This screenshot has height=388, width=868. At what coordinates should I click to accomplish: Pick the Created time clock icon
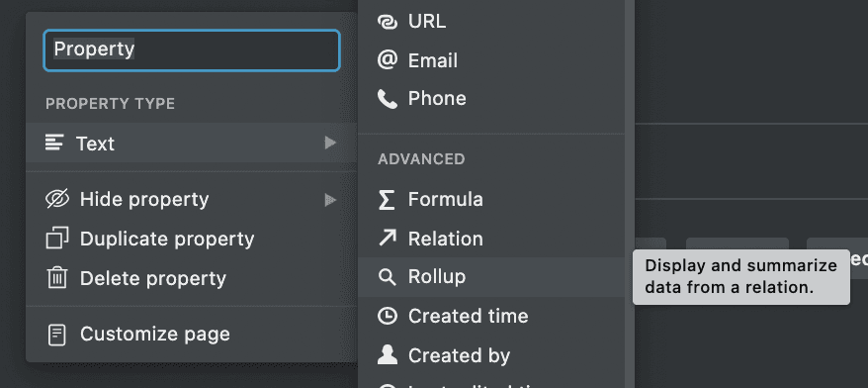(387, 316)
